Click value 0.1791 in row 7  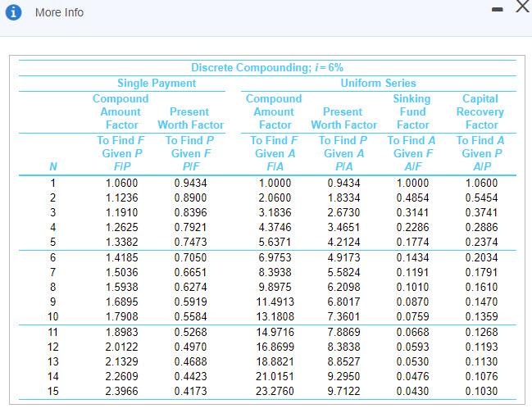pyautogui.click(x=481, y=272)
